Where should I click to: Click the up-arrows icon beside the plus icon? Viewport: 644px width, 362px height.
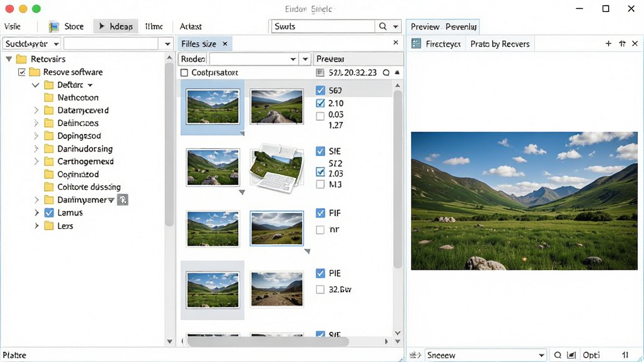point(622,43)
